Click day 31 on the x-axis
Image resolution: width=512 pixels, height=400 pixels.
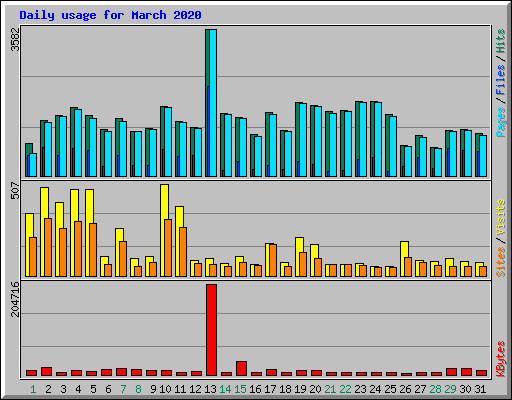(480, 389)
